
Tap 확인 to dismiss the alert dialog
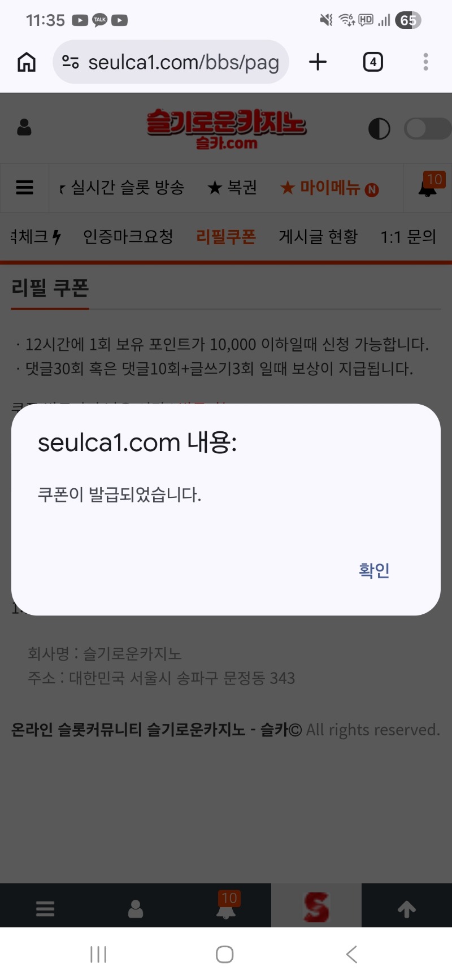[374, 570]
